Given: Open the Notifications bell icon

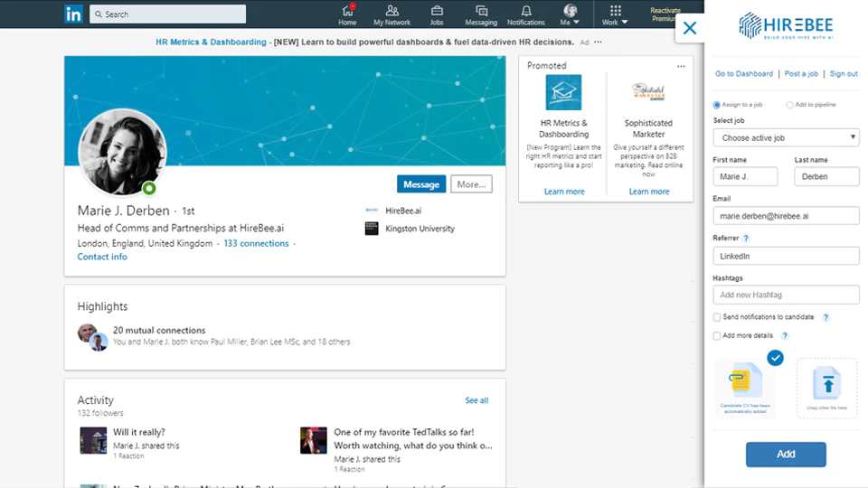Looking at the screenshot, I should coord(526,15).
